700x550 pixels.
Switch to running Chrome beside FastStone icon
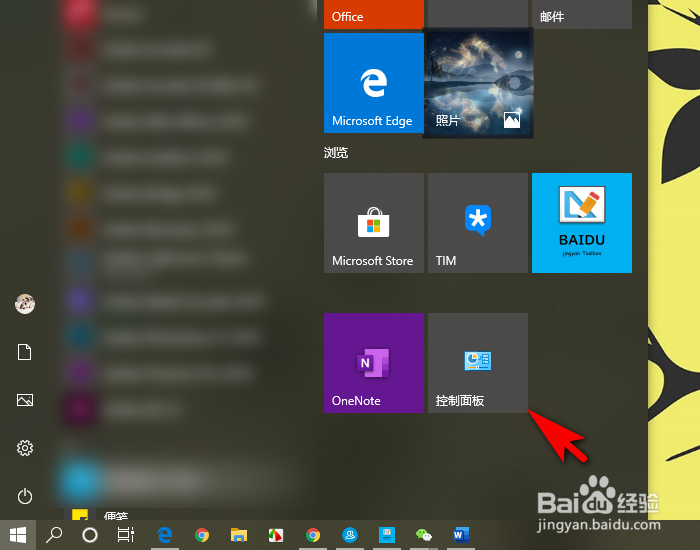pyautogui.click(x=313, y=535)
